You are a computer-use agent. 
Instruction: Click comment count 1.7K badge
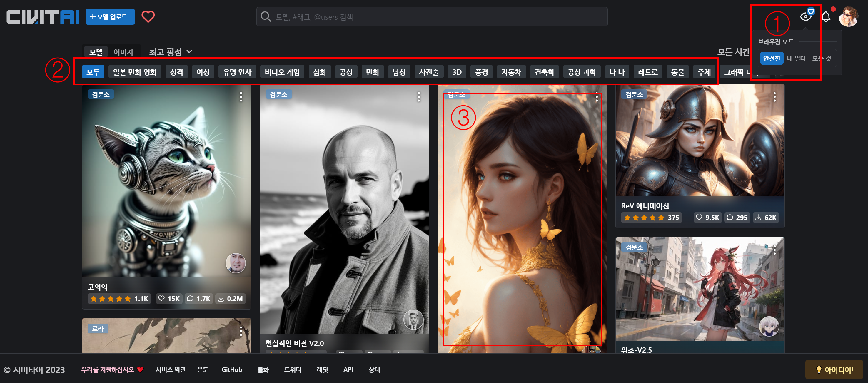pyautogui.click(x=199, y=299)
